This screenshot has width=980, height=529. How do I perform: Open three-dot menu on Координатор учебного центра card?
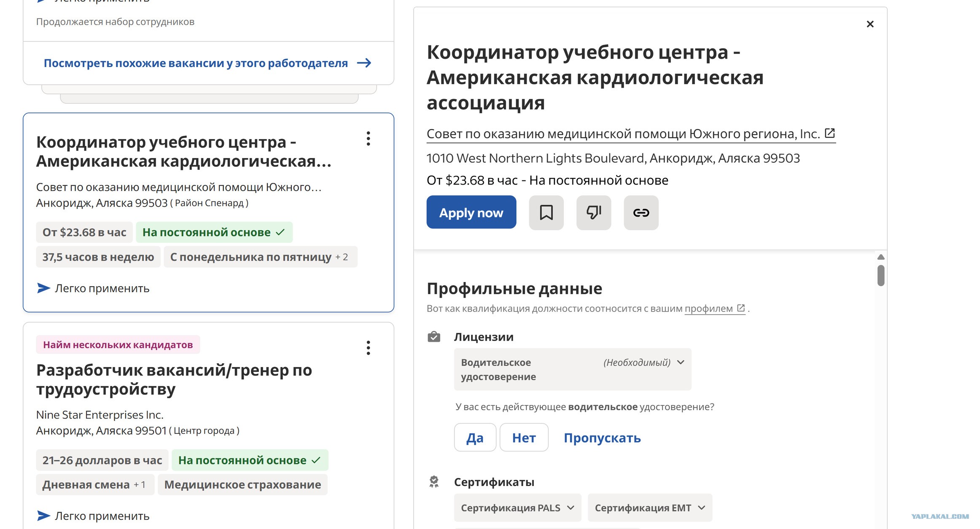click(368, 139)
